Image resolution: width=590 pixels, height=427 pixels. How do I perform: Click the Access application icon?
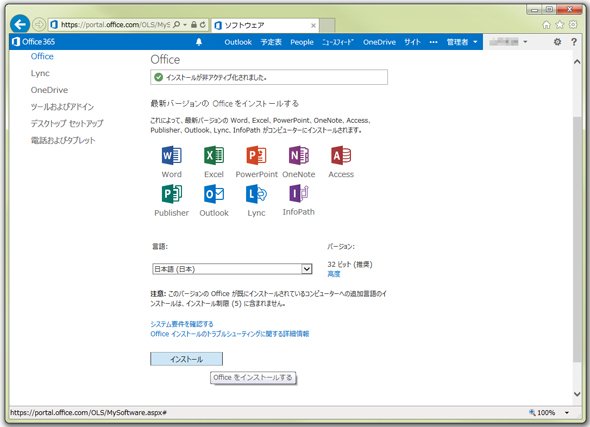341,155
